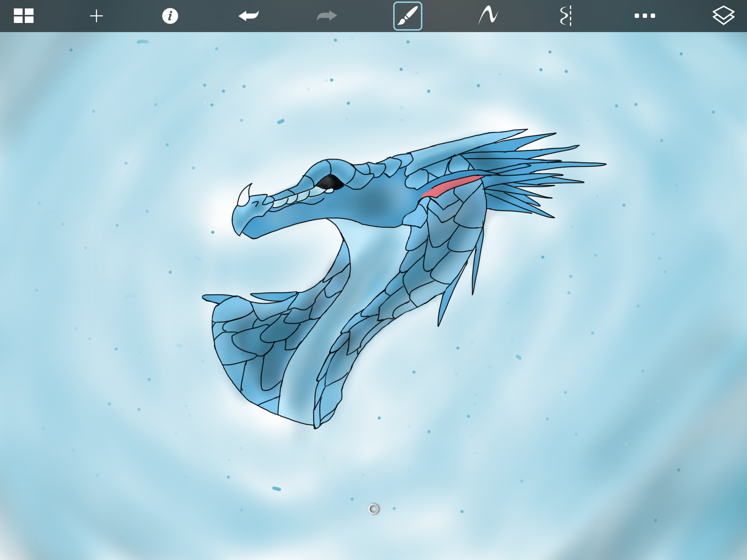Open the info button

(170, 16)
